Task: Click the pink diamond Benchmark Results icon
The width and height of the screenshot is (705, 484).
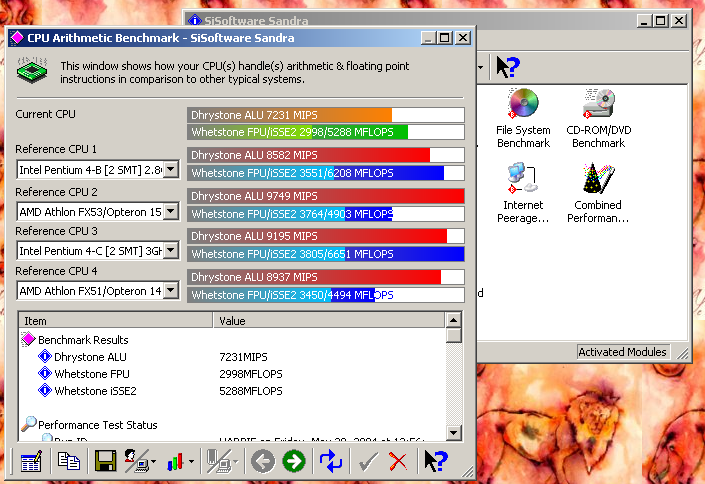Action: [28, 339]
